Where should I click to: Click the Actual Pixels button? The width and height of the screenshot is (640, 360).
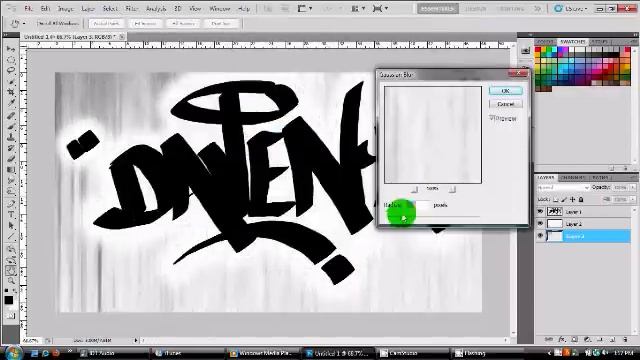107,24
